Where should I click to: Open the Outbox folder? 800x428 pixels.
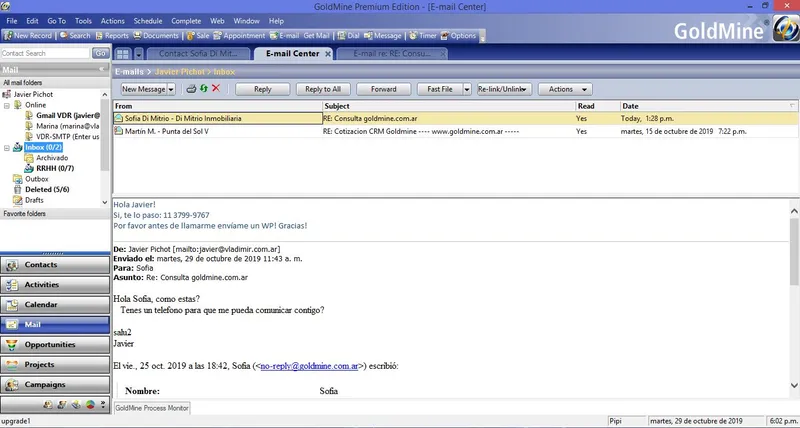pyautogui.click(x=37, y=179)
